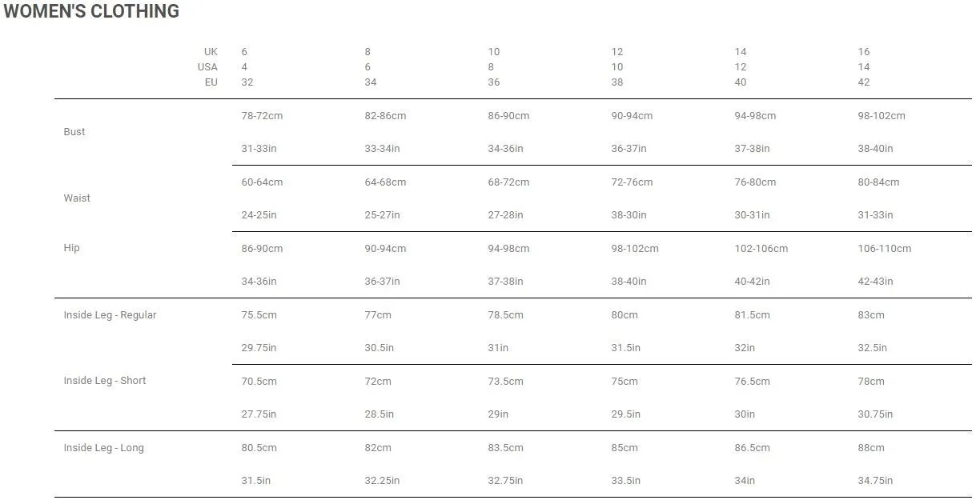
Task: Click the Inside Leg - Regular label
Action: click(x=110, y=315)
